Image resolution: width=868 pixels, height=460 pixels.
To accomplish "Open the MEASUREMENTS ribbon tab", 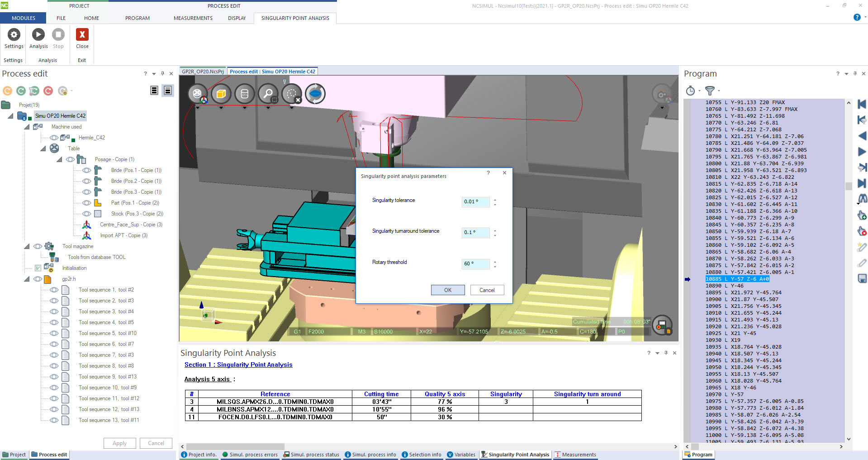I will click(x=193, y=18).
